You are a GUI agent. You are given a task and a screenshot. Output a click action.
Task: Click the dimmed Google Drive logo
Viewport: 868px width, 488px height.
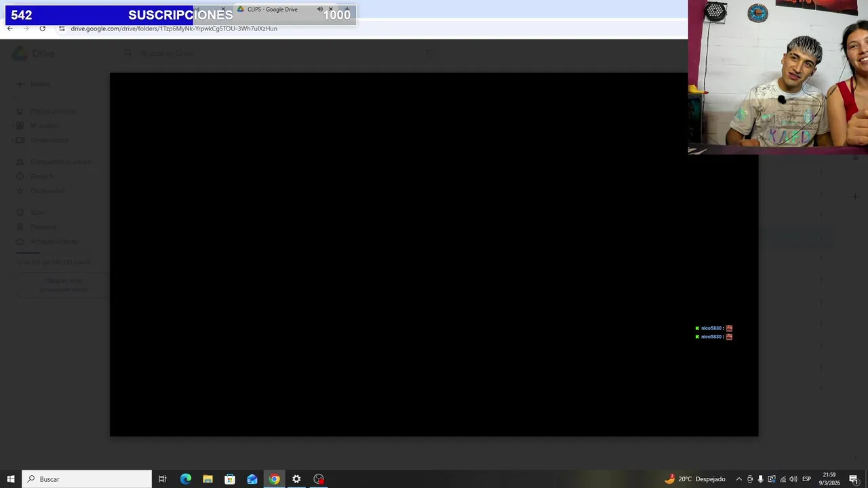[34, 54]
